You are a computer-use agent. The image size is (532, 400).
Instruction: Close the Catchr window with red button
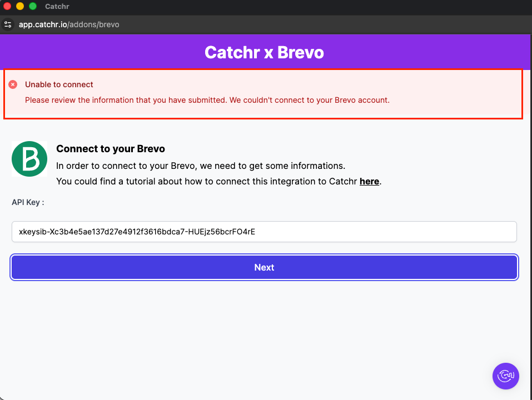(x=7, y=6)
